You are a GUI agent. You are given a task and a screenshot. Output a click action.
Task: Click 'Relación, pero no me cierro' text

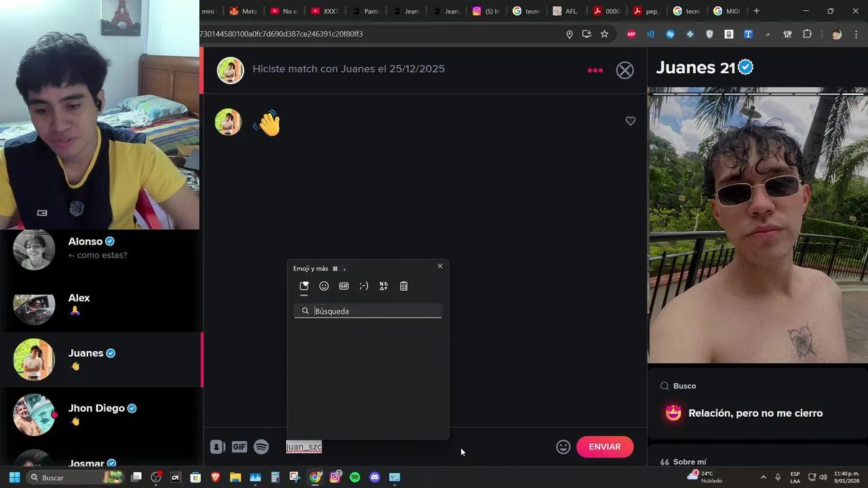coord(755,413)
